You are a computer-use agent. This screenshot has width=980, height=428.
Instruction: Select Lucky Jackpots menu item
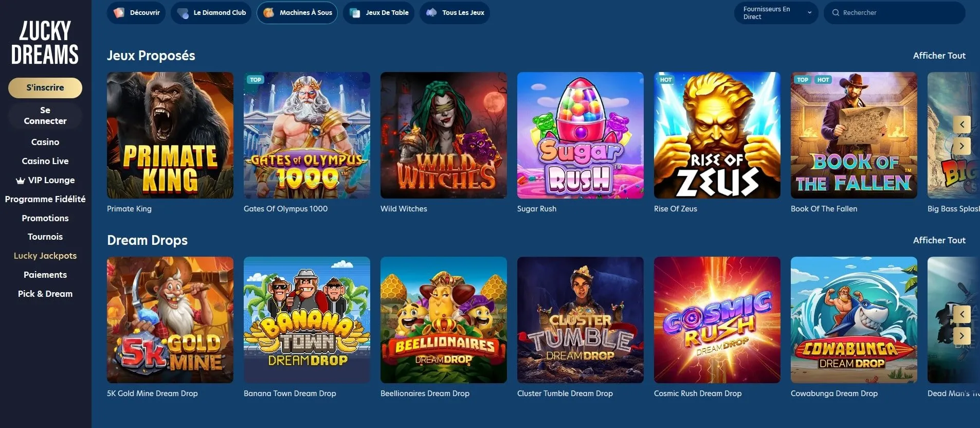click(45, 256)
